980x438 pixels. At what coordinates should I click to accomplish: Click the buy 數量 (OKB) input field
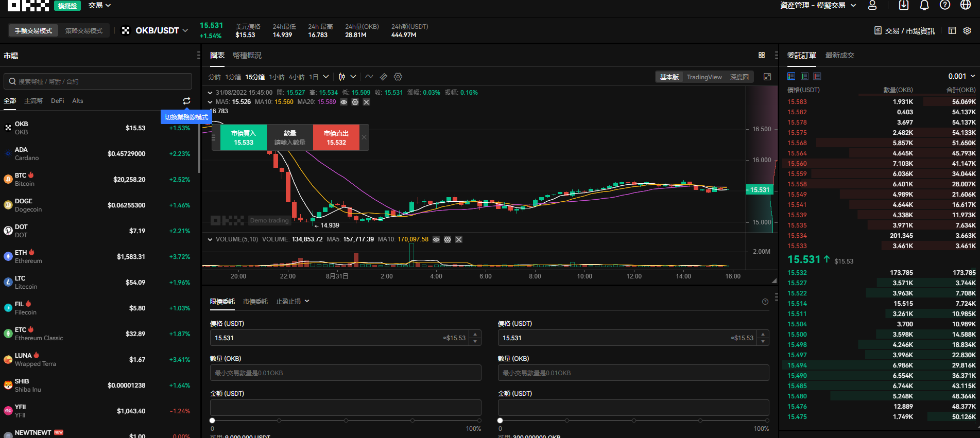(x=346, y=373)
